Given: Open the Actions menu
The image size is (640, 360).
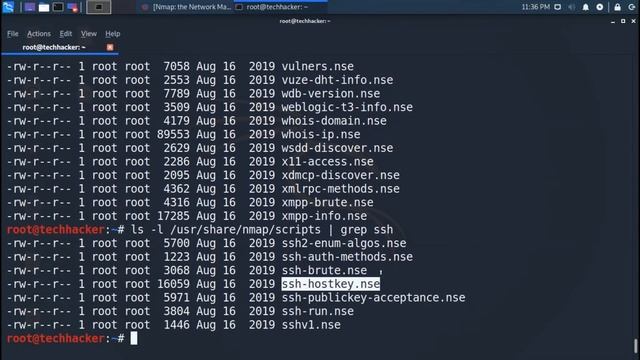Looking at the screenshot, I should point(39,34).
